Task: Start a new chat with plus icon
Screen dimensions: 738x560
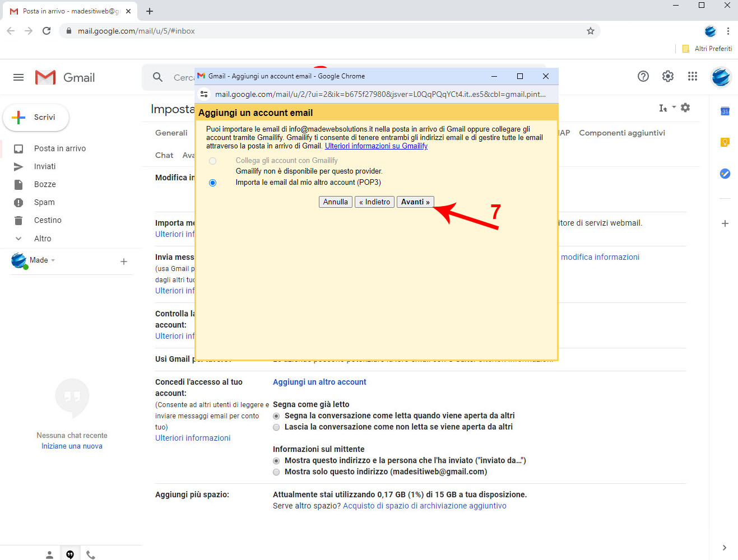Action: coord(124,262)
